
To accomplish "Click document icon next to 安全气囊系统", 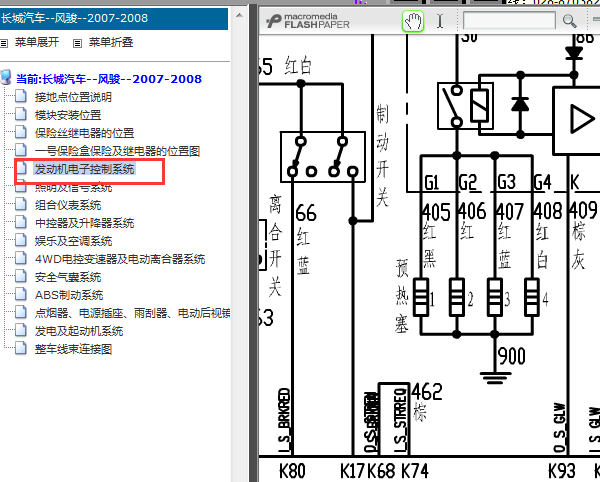I will 21,276.
